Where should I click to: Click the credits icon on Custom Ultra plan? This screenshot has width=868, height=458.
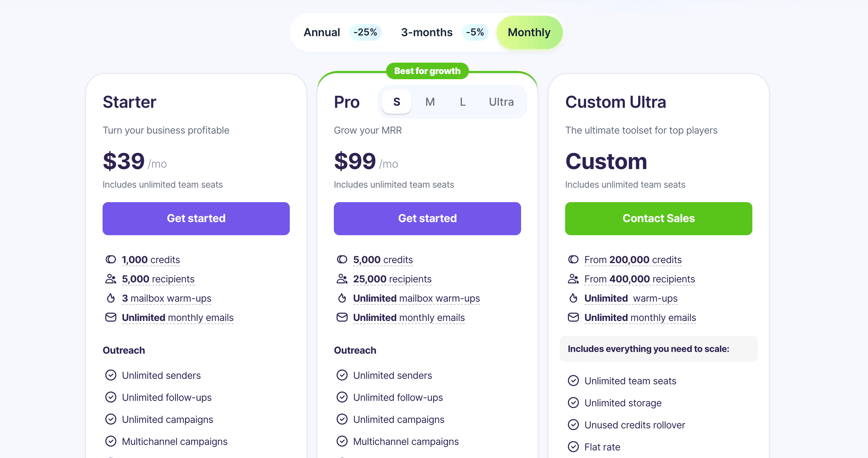pyautogui.click(x=573, y=259)
